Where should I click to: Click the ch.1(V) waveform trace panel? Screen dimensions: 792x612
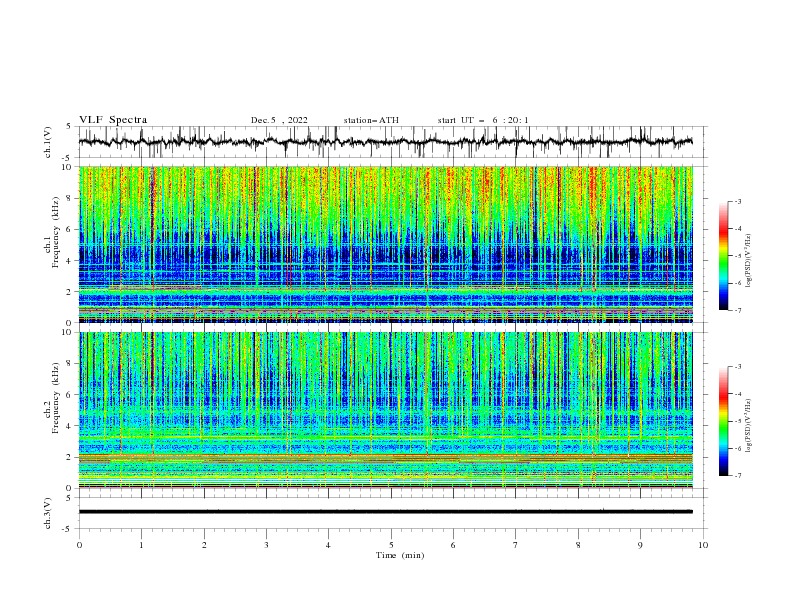pos(392,142)
